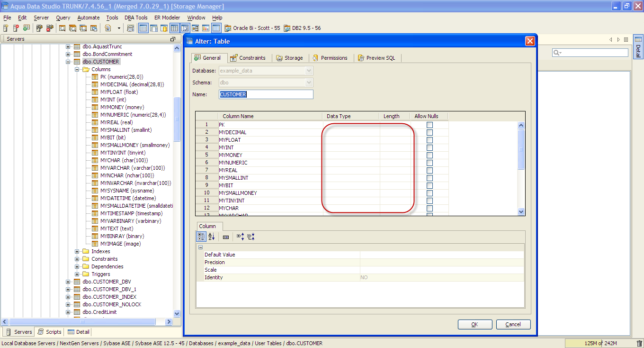Open the Scripts tab at bottom left
Screen dimensions: 644x348
[x=49, y=332]
